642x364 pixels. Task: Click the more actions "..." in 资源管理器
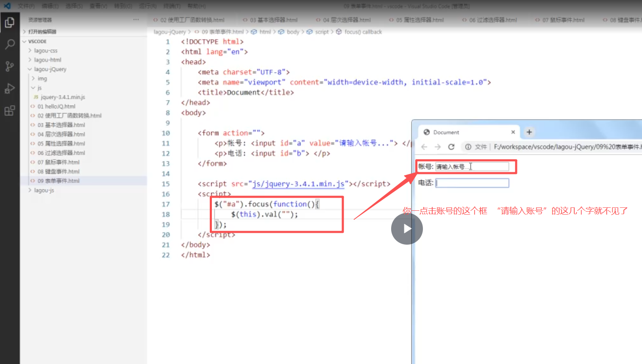[136, 19]
